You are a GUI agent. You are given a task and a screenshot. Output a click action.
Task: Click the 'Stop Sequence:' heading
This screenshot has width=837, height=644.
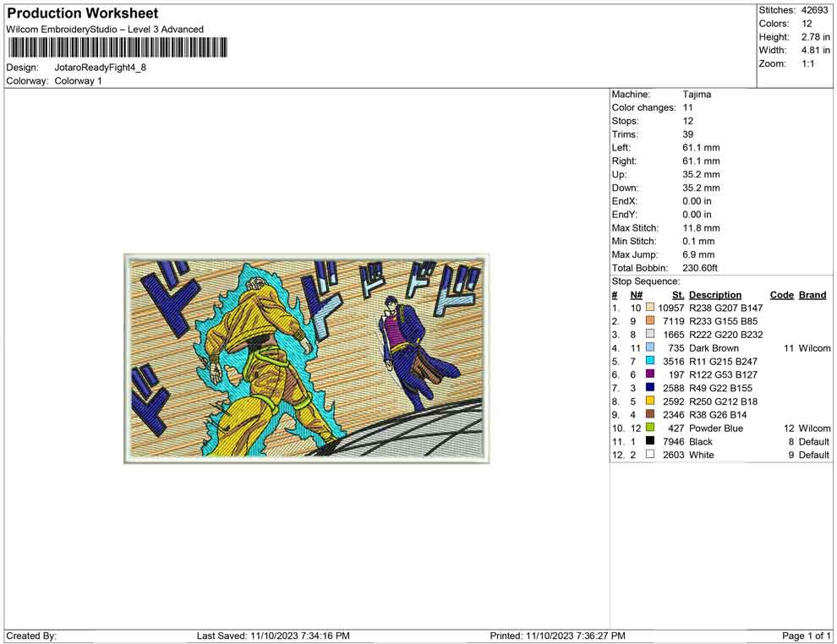(x=646, y=281)
